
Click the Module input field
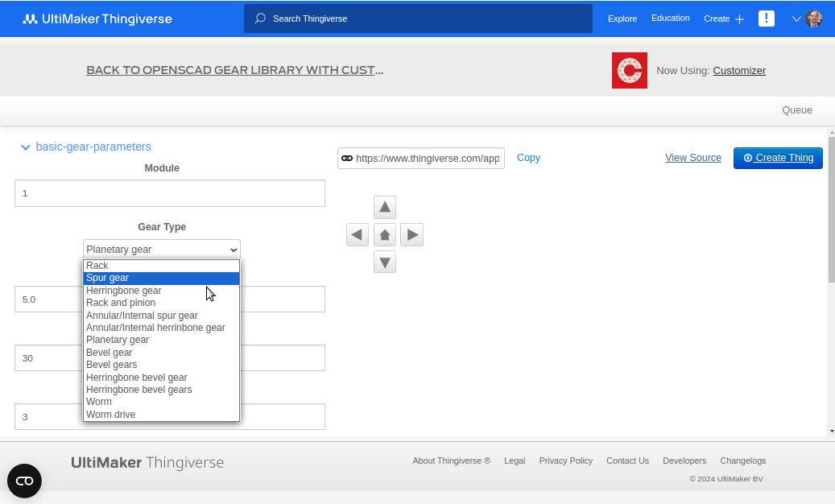[170, 193]
